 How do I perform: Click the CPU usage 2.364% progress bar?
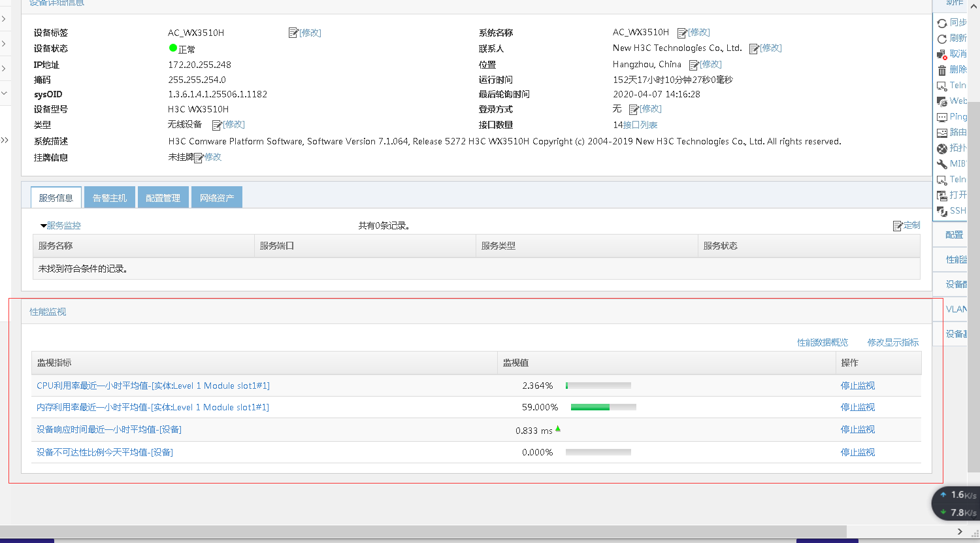(x=598, y=386)
